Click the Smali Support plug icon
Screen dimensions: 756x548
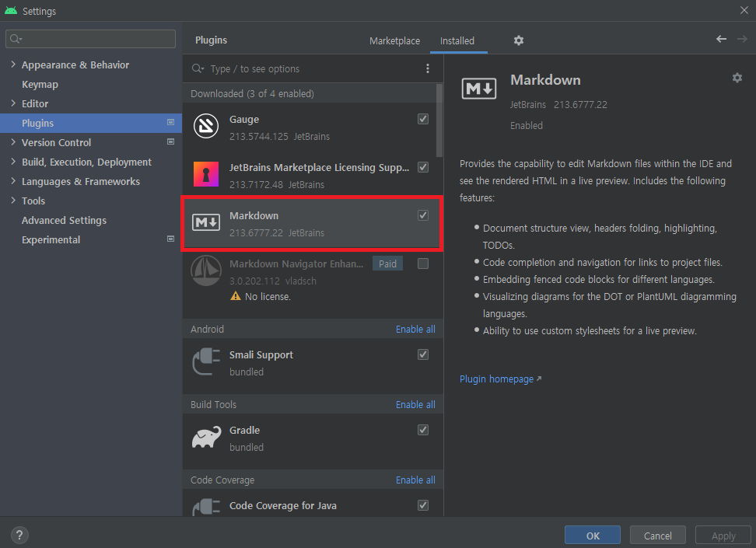point(206,361)
